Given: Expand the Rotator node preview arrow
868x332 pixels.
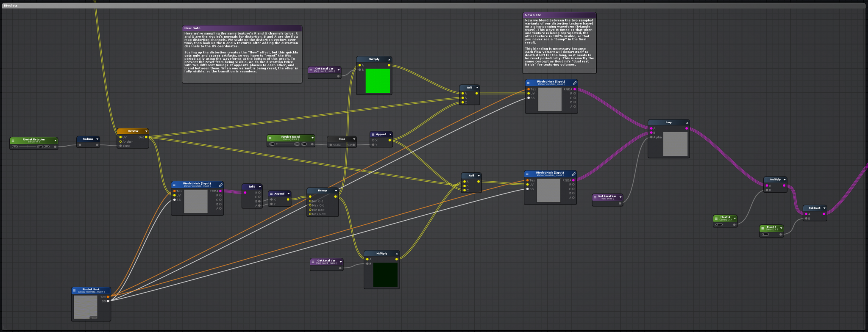Looking at the screenshot, I should (146, 131).
